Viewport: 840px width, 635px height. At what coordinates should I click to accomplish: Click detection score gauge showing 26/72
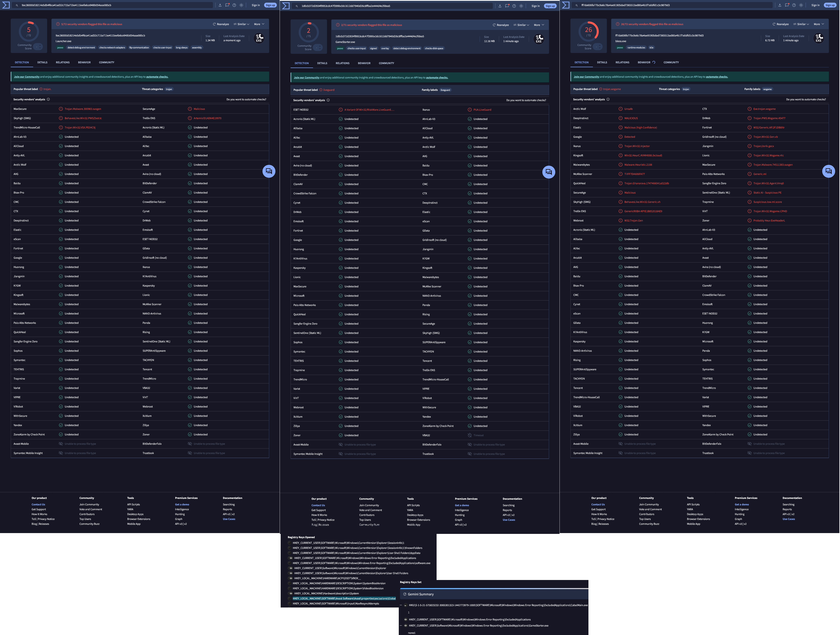tap(589, 31)
